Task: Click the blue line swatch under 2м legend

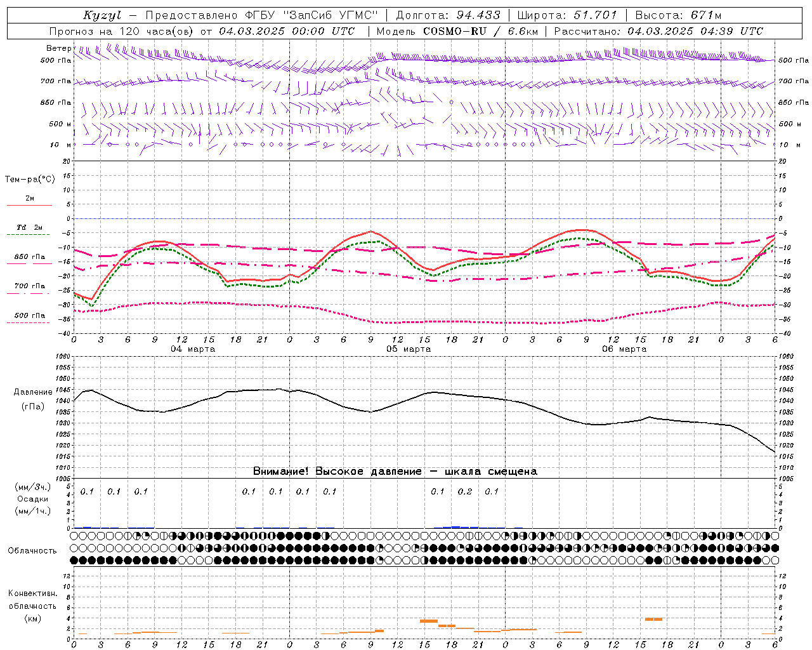Action: 29,206
